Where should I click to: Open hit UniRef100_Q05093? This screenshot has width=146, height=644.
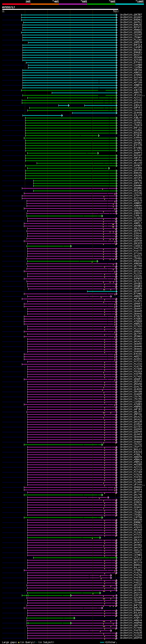(131, 103)
